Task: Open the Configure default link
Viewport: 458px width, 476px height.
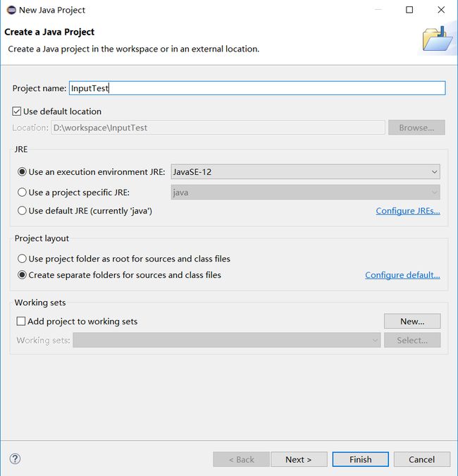Action: click(402, 275)
